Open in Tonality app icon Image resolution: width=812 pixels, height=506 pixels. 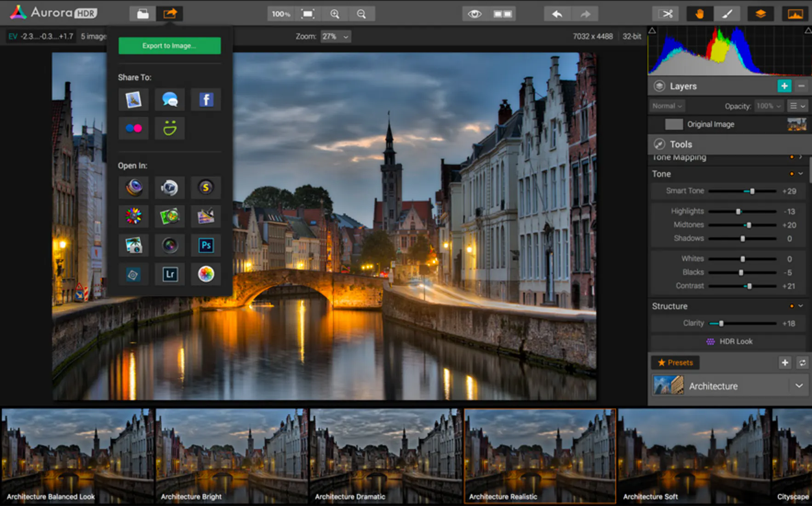coord(170,187)
